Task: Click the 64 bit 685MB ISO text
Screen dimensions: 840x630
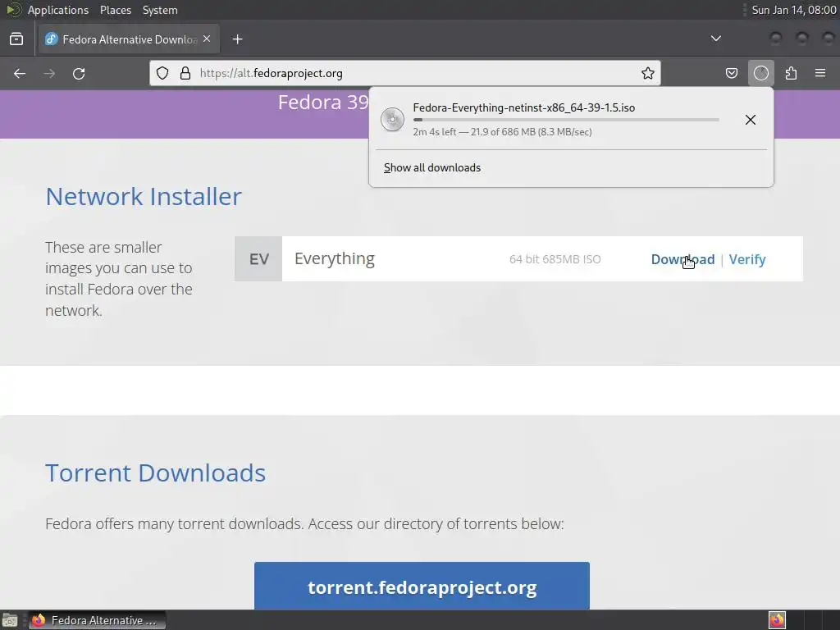Action: (555, 259)
